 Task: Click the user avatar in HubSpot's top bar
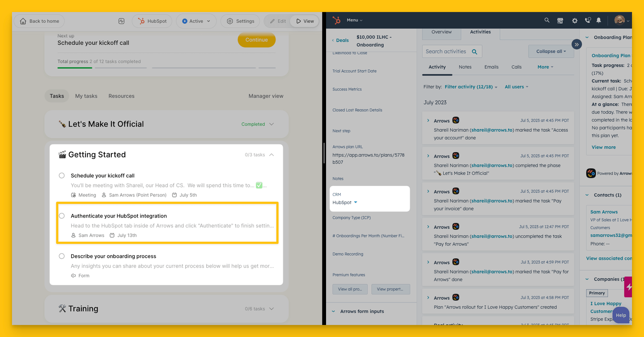[x=619, y=20]
